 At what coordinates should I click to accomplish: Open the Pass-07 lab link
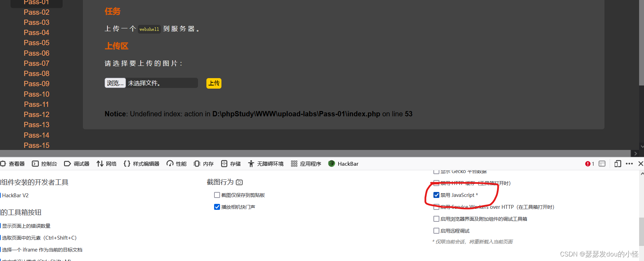(x=36, y=63)
